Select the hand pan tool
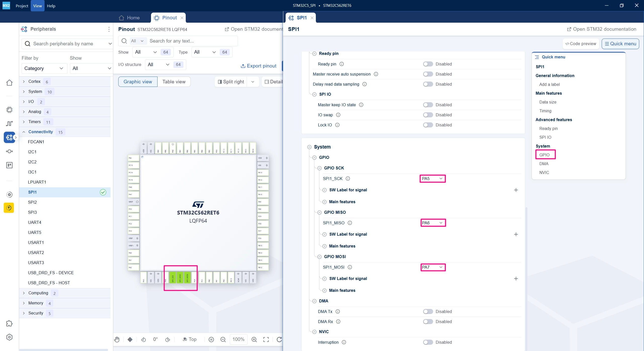644x351 pixels. (117, 339)
